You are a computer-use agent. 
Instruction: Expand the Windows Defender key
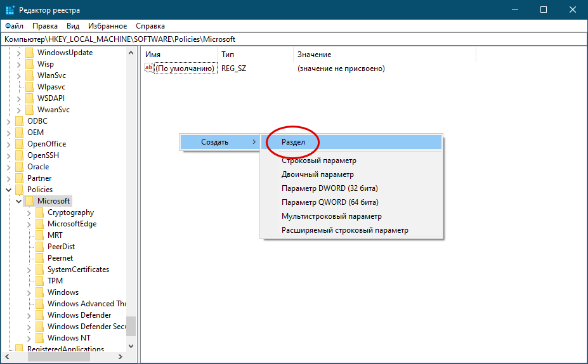click(x=29, y=316)
